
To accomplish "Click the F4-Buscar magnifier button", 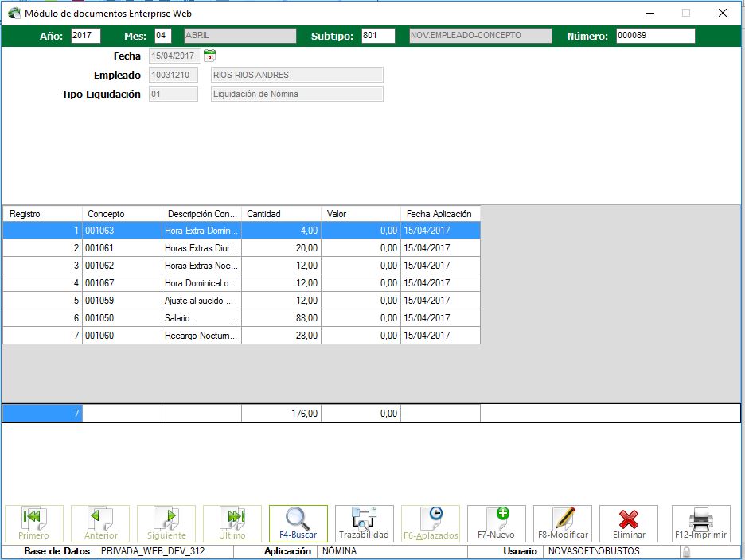I will pyautogui.click(x=298, y=523).
